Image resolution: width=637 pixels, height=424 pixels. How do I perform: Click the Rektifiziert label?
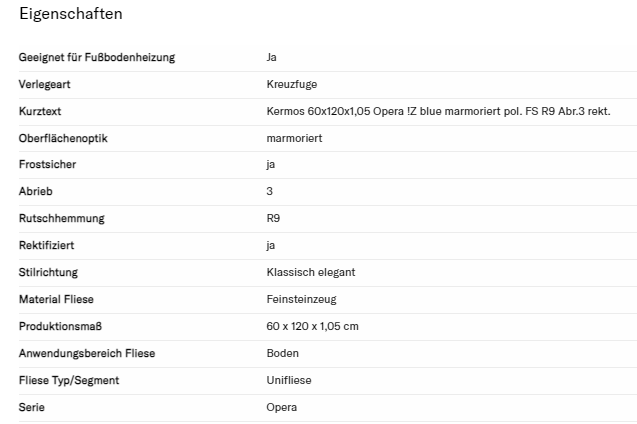tap(46, 245)
